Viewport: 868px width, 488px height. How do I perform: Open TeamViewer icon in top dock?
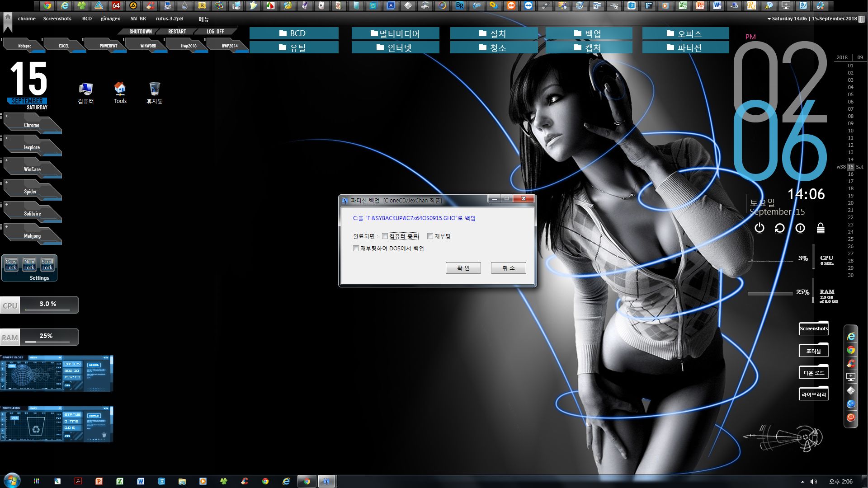[528, 6]
